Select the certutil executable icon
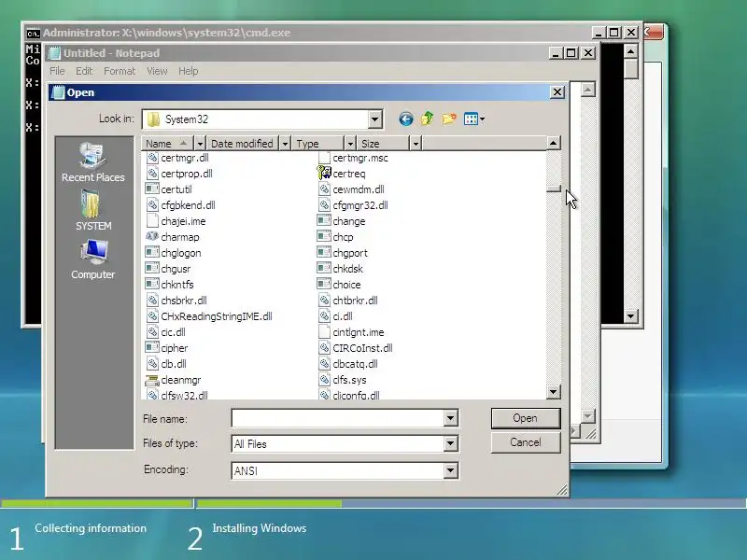The image size is (747, 560). click(152, 189)
